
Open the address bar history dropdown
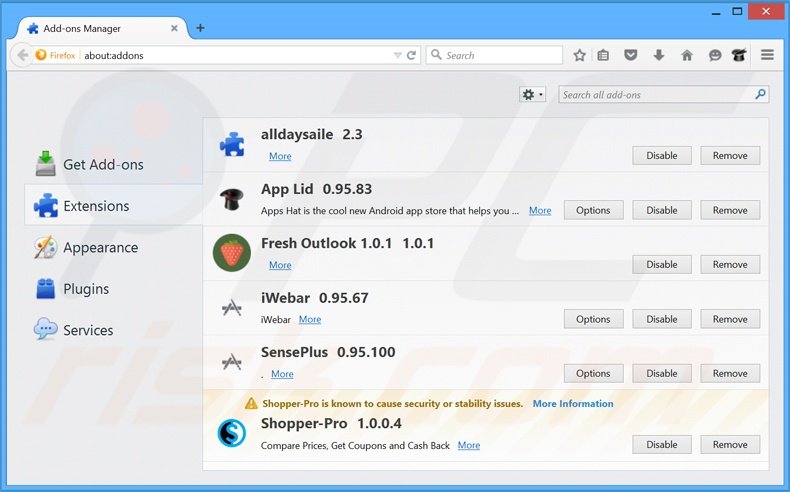pos(398,55)
